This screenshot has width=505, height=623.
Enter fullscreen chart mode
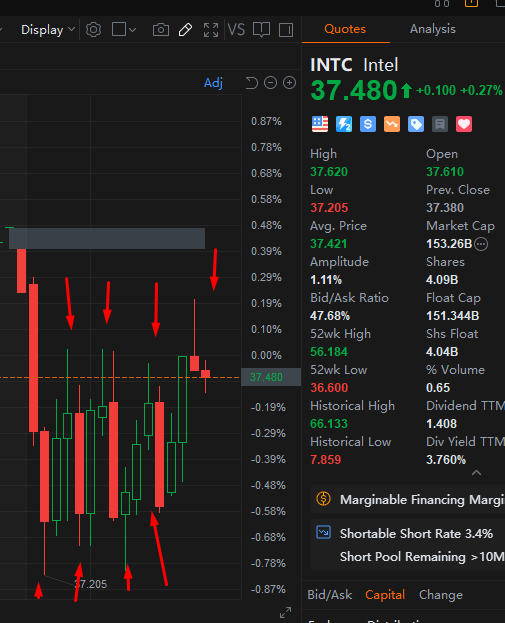coord(211,30)
